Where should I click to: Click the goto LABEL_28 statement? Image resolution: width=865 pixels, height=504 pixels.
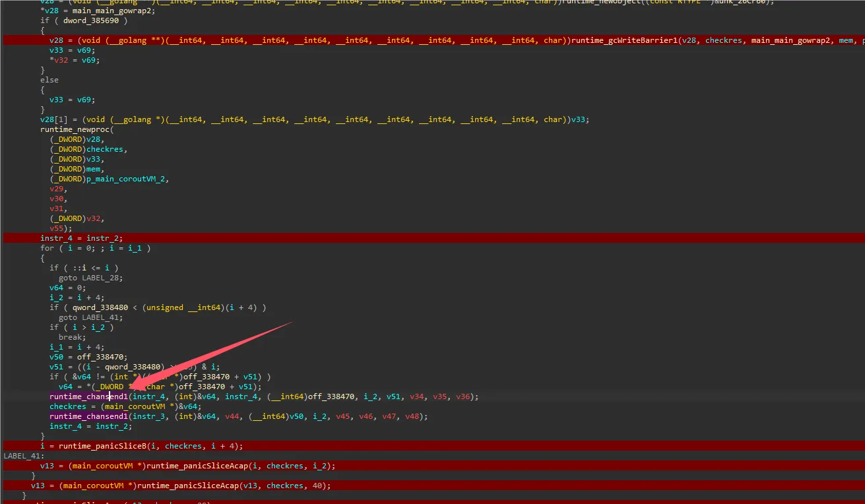[91, 278]
